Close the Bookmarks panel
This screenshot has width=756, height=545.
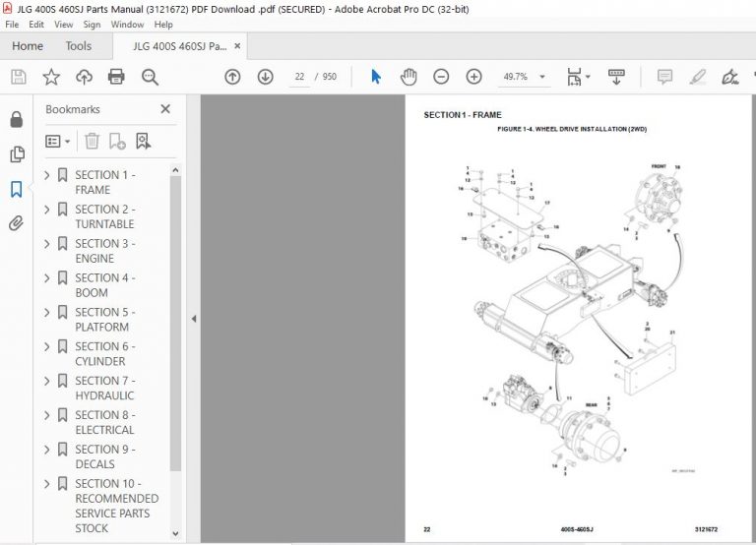(x=165, y=109)
